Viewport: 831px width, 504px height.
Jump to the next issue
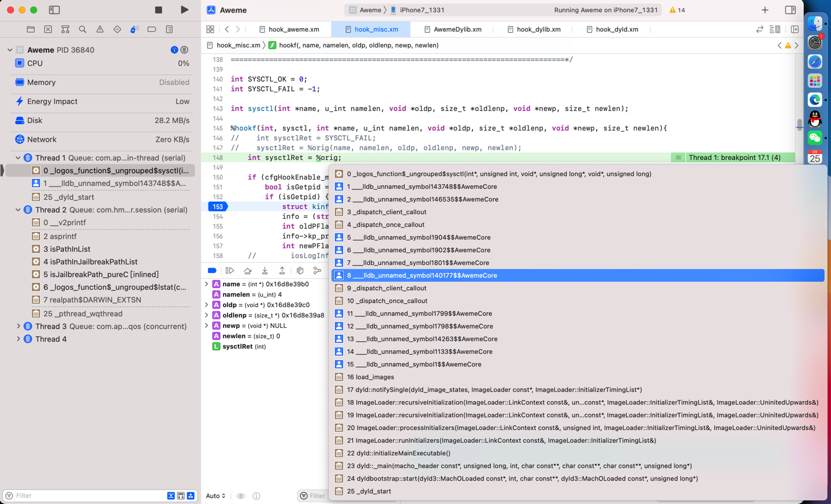[x=796, y=45]
